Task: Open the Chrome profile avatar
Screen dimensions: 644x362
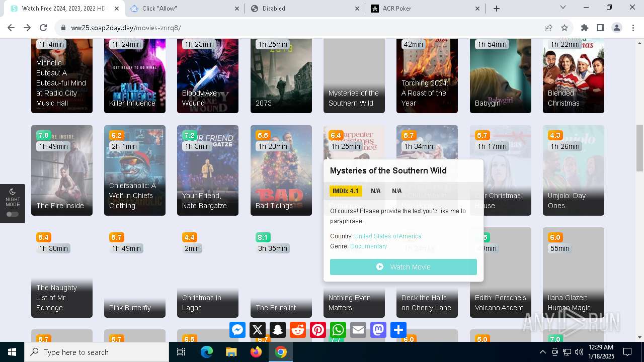Action: 617,28
